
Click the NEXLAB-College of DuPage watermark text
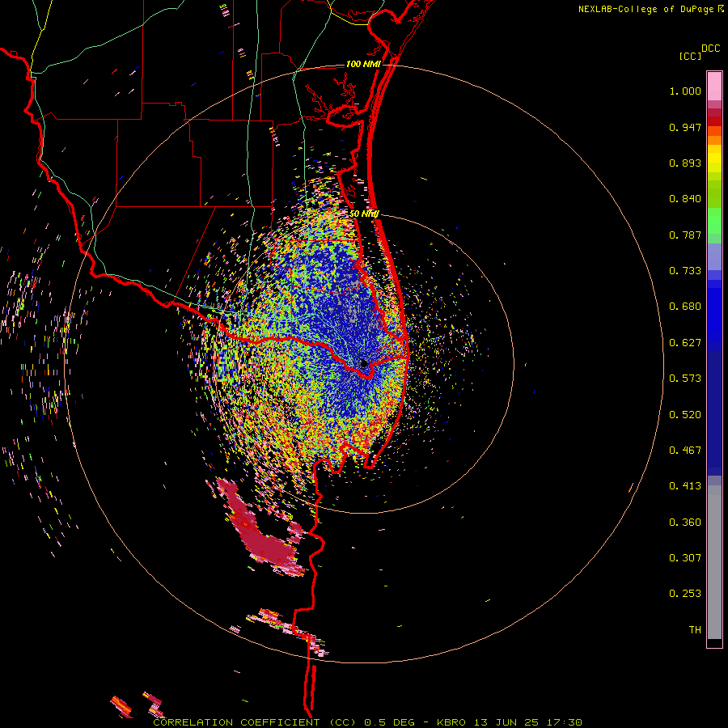click(x=645, y=9)
